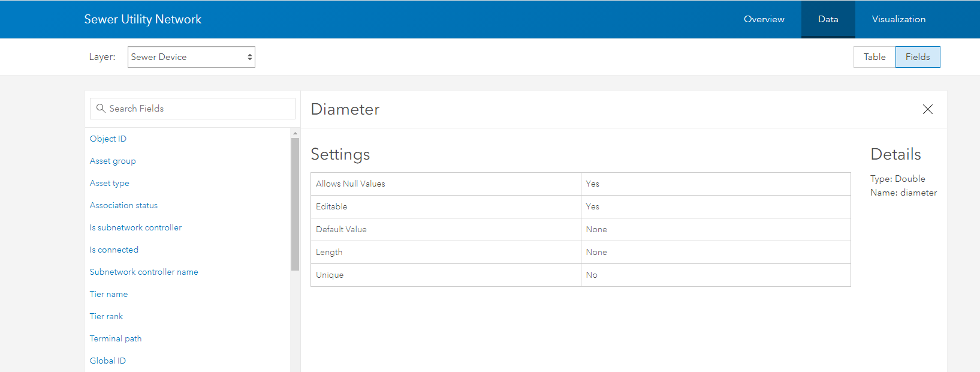
Task: Select the Object ID field
Action: click(x=108, y=139)
